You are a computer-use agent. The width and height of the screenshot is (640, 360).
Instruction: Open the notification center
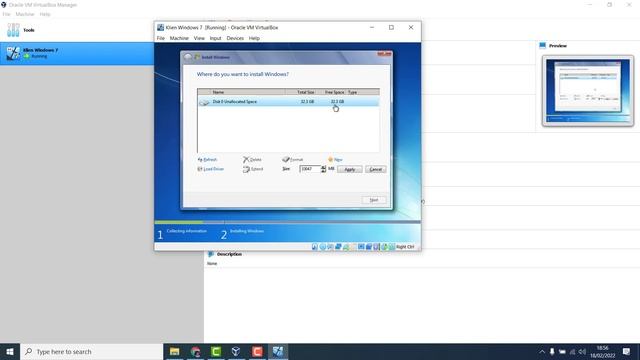point(627,351)
